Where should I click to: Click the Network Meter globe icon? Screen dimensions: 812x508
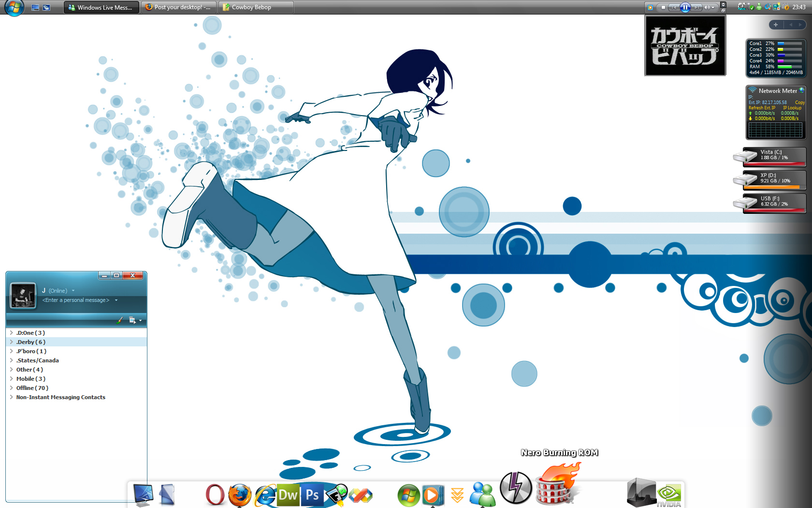(801, 90)
